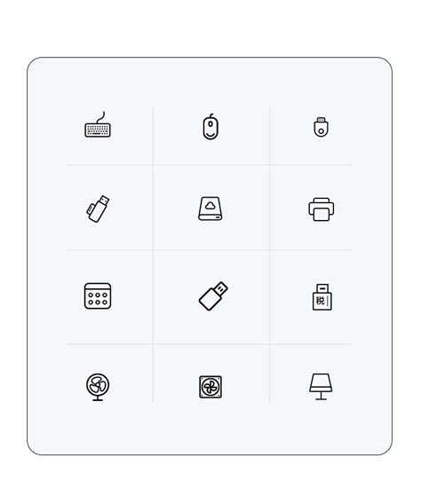Click the printer icon
The width and height of the screenshot is (421, 504).
(322, 209)
